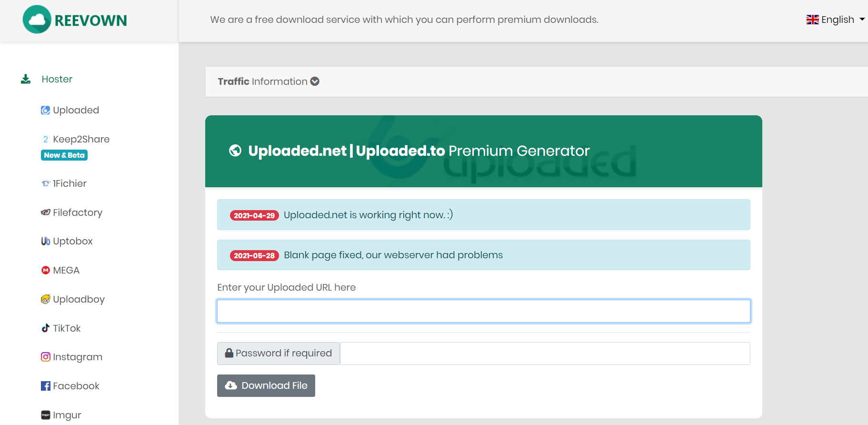Viewport: 868px width, 425px height.
Task: Open the 1Fichier hoster page
Action: (x=70, y=183)
